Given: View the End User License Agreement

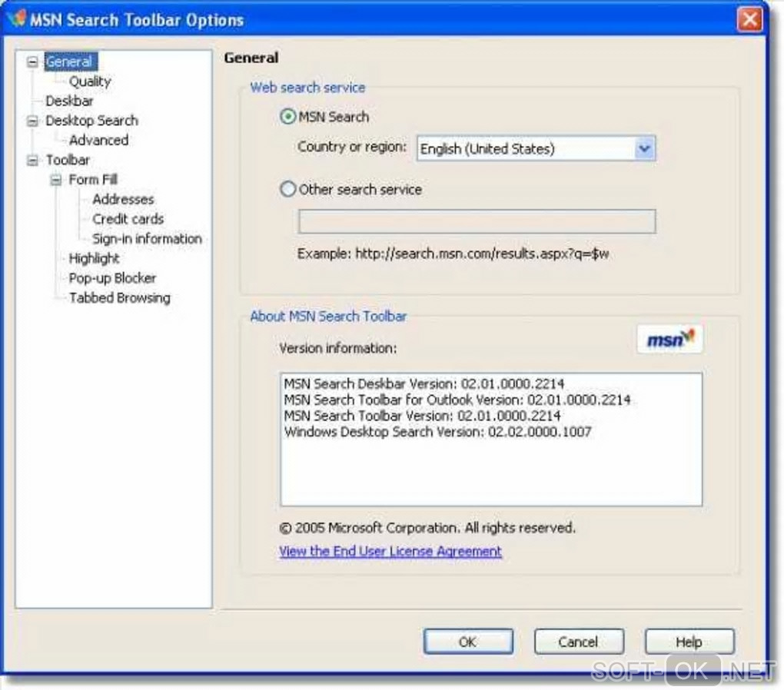Looking at the screenshot, I should 390,551.
